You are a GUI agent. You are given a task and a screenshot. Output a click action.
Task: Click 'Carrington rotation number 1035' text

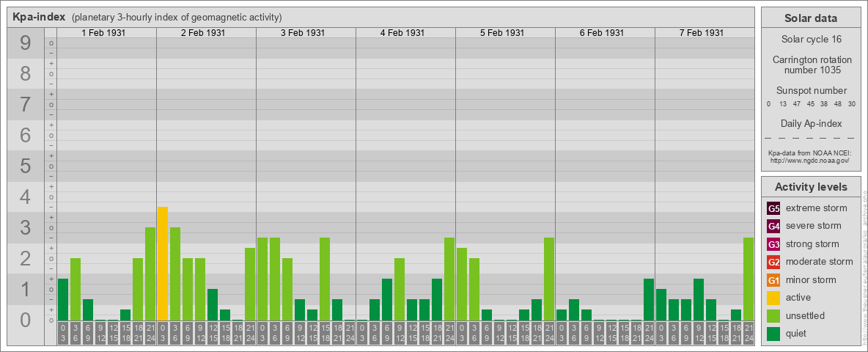tap(811, 65)
